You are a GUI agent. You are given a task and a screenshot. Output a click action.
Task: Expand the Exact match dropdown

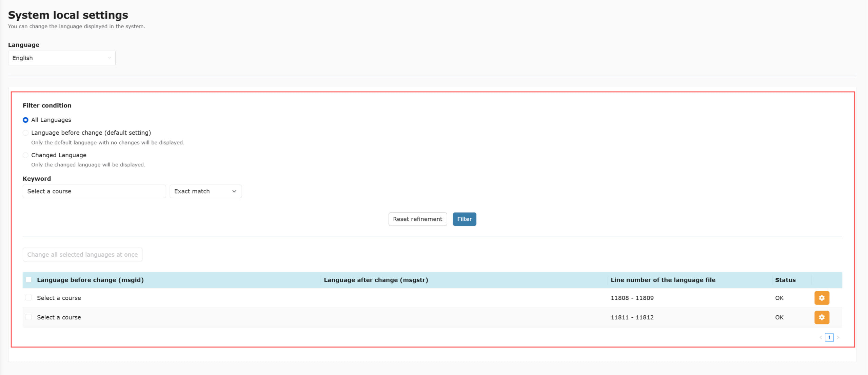pos(205,191)
